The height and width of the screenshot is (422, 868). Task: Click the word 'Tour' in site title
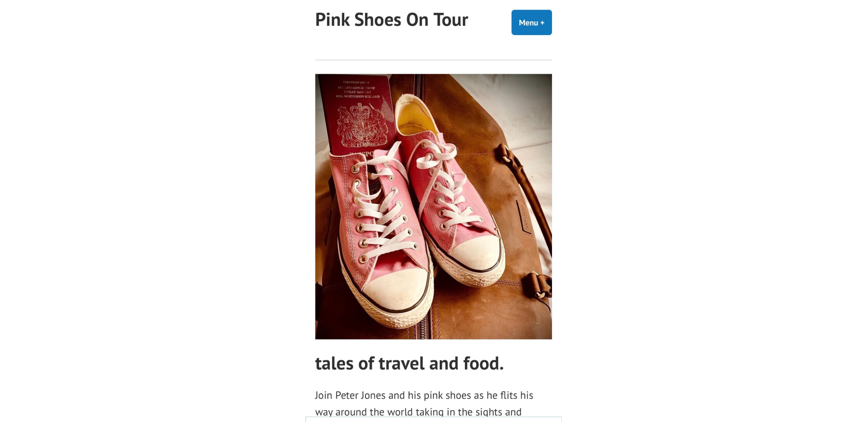coord(451,19)
